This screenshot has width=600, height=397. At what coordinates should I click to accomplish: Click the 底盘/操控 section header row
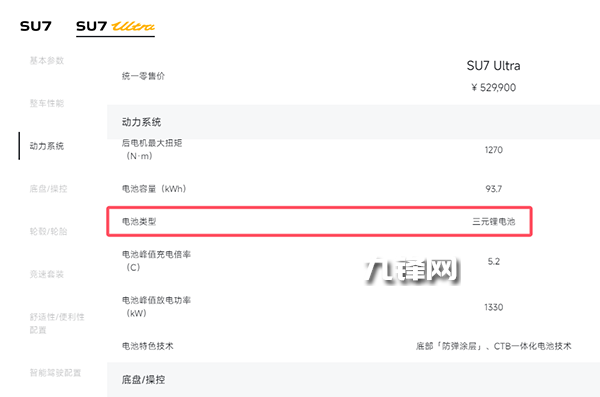pos(353,380)
